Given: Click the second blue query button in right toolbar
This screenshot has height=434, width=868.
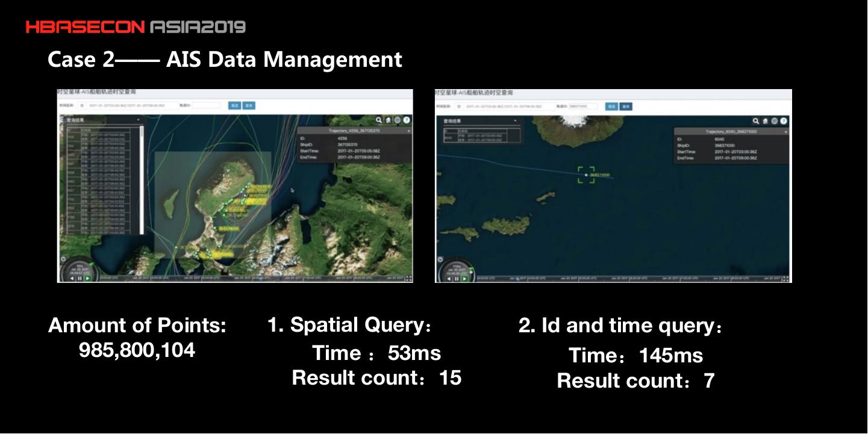Looking at the screenshot, I should pyautogui.click(x=626, y=107).
